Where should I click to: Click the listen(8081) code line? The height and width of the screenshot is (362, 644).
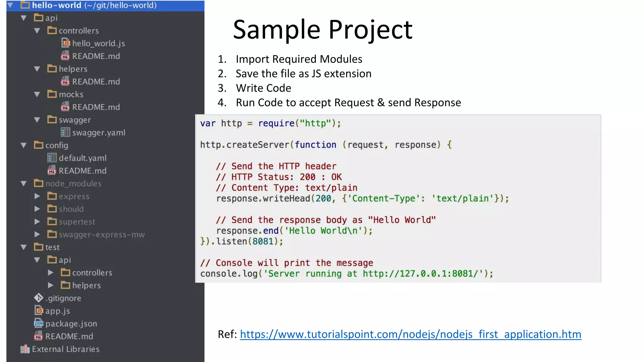(x=241, y=241)
